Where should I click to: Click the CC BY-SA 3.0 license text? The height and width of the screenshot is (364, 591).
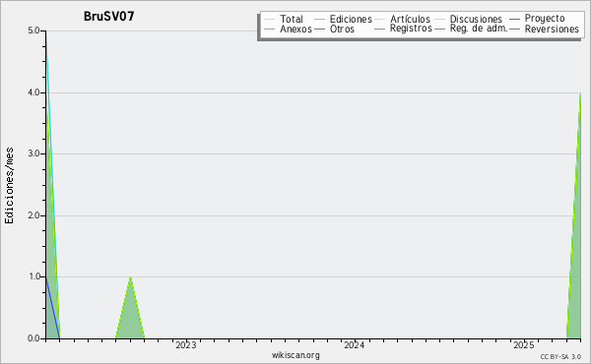coord(560,356)
